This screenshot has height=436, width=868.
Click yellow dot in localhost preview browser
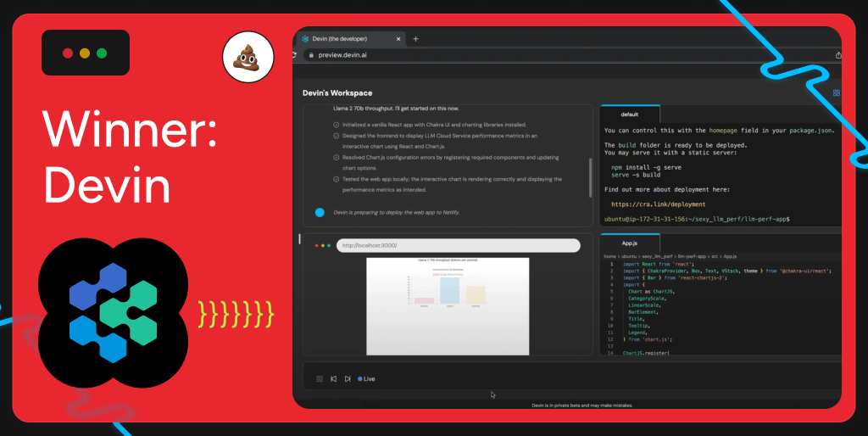click(323, 245)
